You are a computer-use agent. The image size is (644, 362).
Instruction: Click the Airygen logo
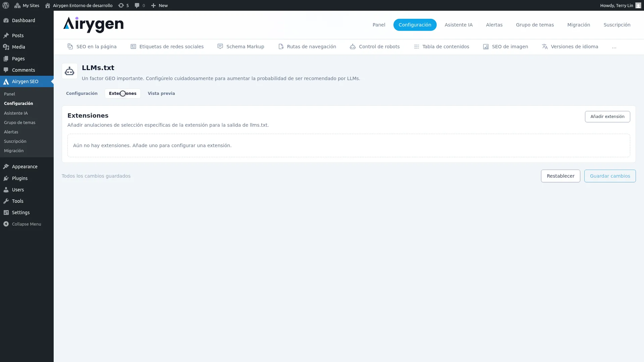pos(93,25)
